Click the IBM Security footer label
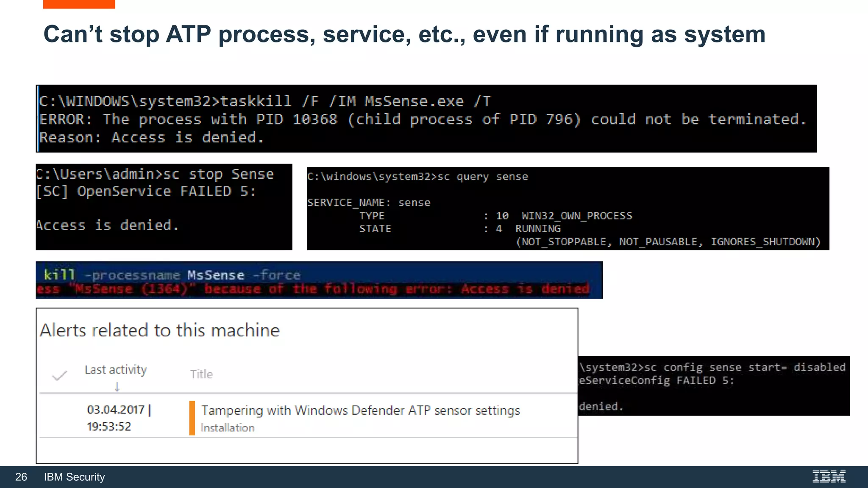The width and height of the screenshot is (868, 488). point(75,477)
